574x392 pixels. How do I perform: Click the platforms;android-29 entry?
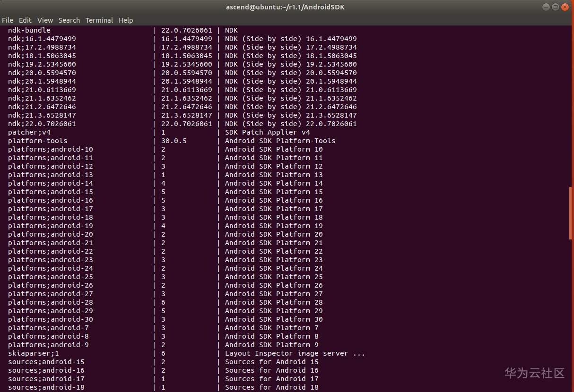[51, 311]
